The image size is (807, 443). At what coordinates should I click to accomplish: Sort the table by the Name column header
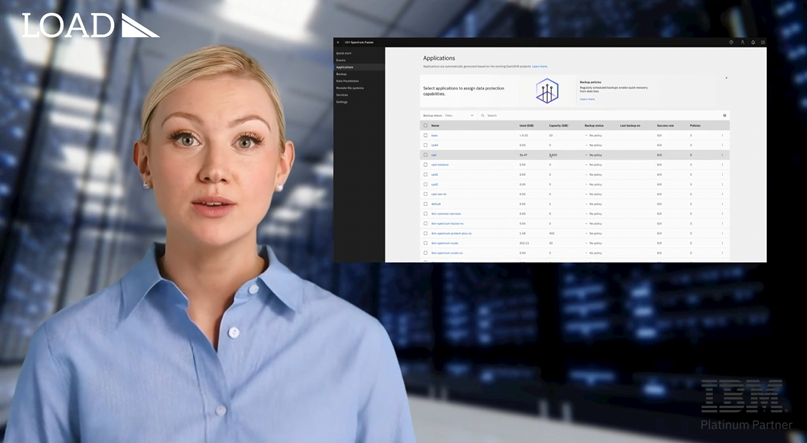coord(436,125)
